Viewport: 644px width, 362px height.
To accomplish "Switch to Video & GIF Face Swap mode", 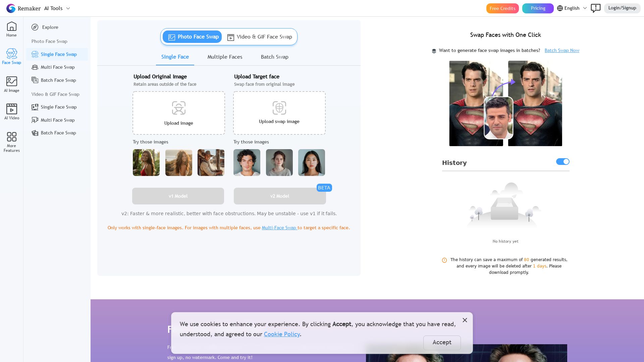I will (260, 37).
